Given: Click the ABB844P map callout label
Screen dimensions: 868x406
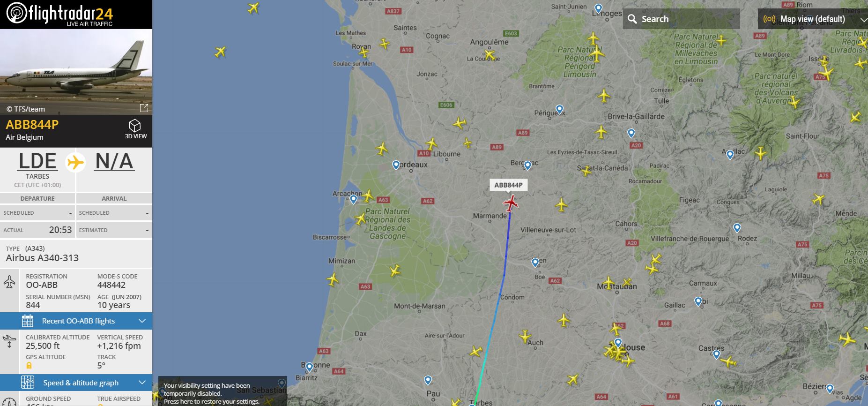Looking at the screenshot, I should (509, 185).
